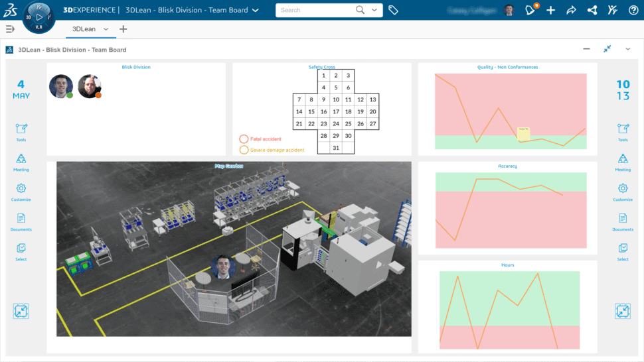Screen dimensions: 644x362
Task: Click the 3DLean widget header icon
Action: 9,50
